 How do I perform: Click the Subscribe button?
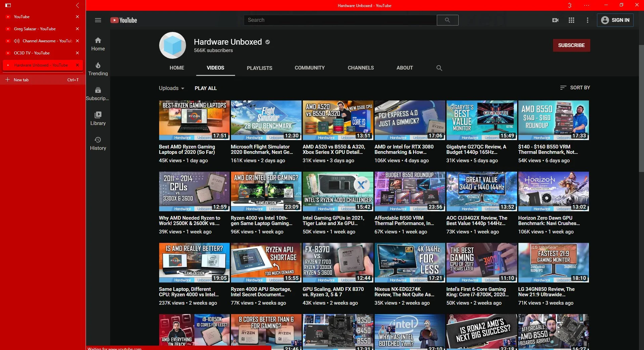(571, 45)
